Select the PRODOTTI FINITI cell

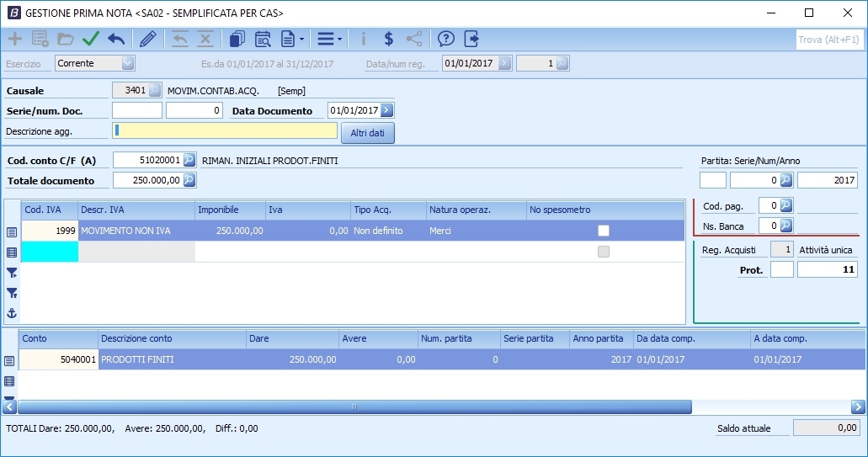click(x=172, y=359)
